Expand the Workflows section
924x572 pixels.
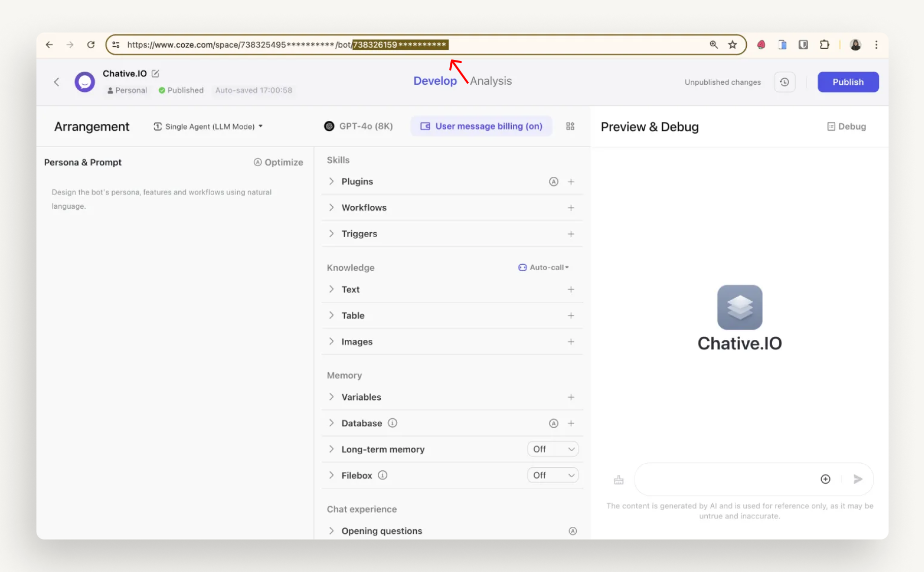[332, 207]
